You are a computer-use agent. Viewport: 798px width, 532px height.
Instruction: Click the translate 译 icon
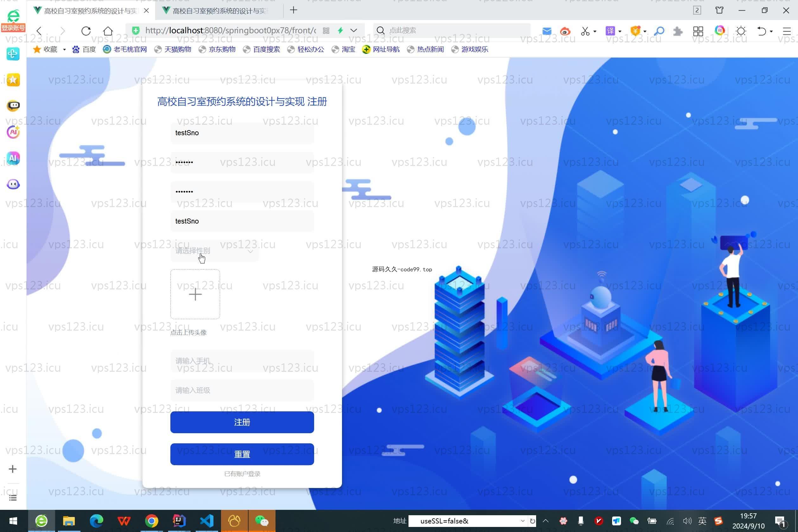pos(610,31)
